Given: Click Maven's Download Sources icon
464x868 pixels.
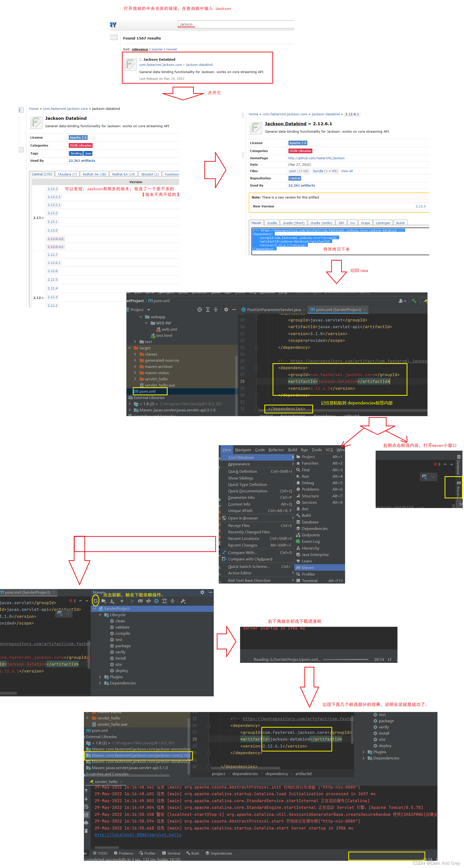Looking at the screenshot, I should pyautogui.click(x=112, y=601).
